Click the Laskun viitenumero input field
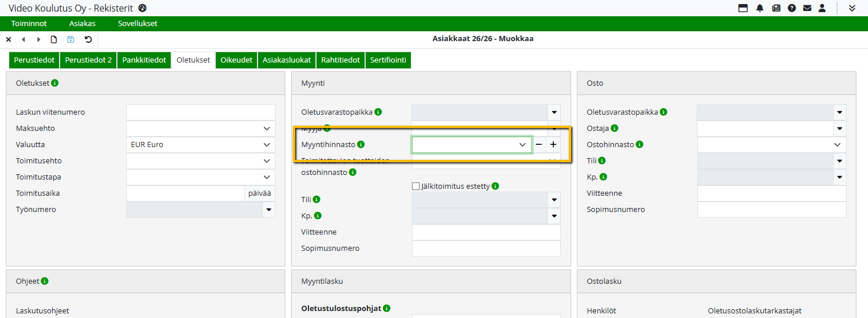868x318 pixels. (x=200, y=112)
